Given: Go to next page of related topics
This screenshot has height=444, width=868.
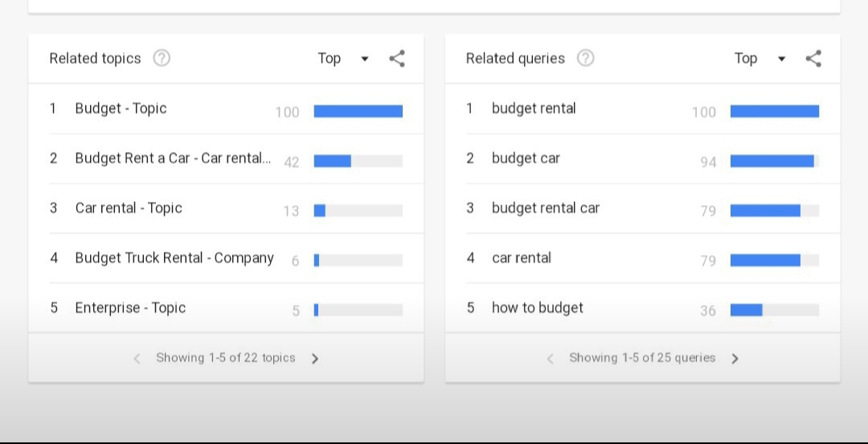Looking at the screenshot, I should coord(315,359).
